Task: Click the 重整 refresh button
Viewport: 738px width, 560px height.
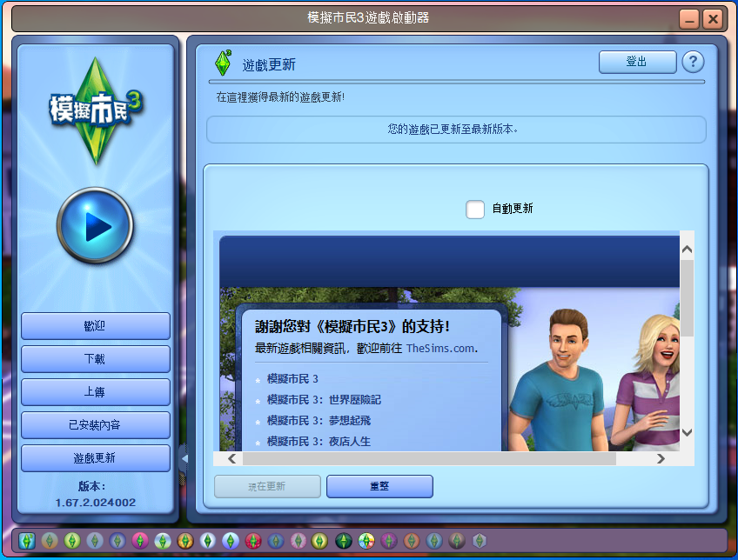Action: click(379, 486)
